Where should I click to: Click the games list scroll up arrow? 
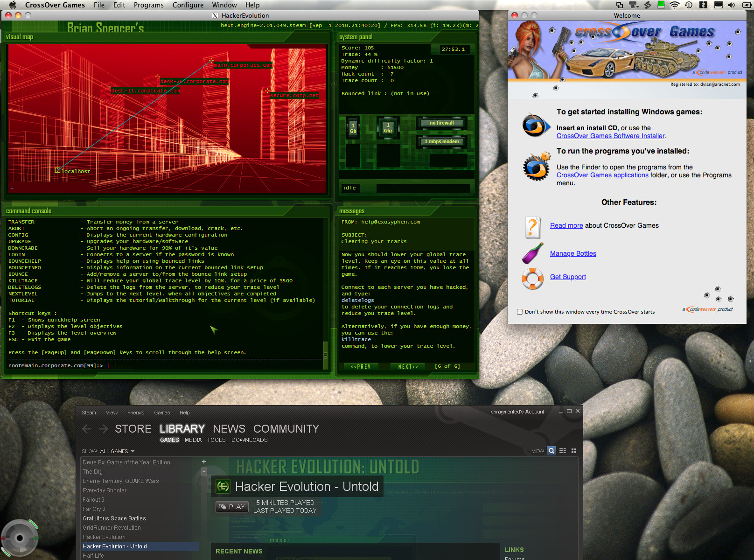[204, 472]
